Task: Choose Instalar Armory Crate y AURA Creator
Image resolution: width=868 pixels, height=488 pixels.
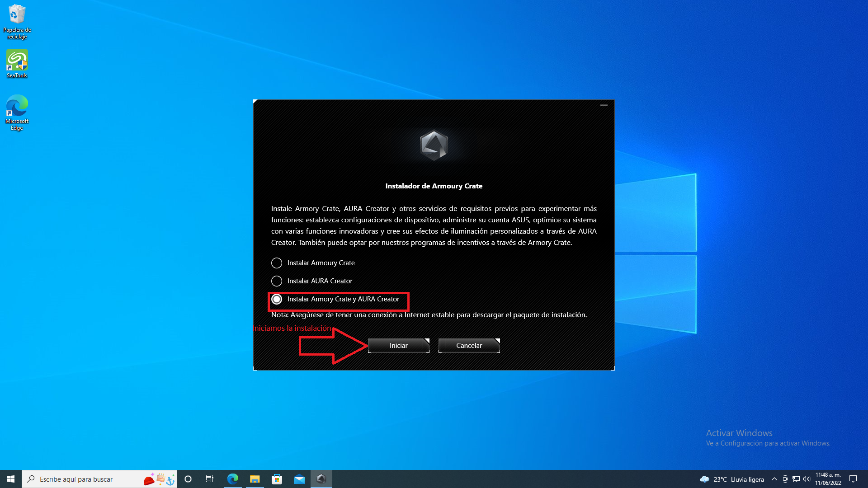Action: [277, 299]
